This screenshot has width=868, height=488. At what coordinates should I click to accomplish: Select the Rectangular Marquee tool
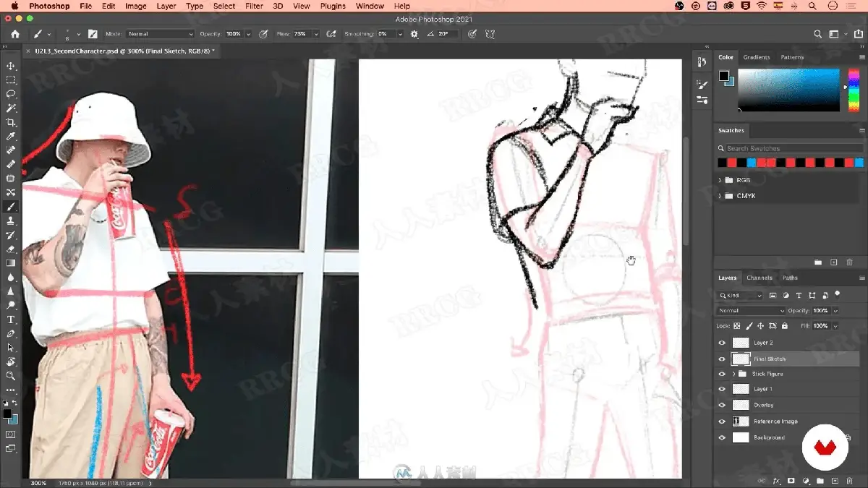click(x=11, y=80)
